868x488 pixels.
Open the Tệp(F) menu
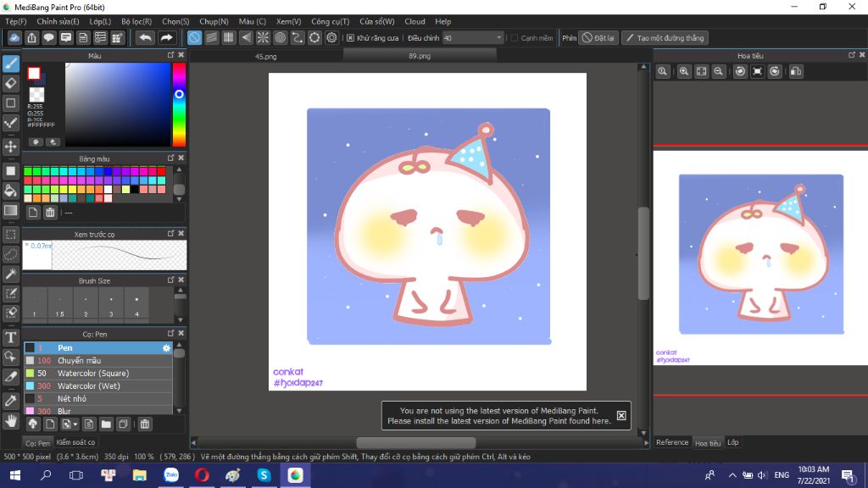[x=16, y=21]
